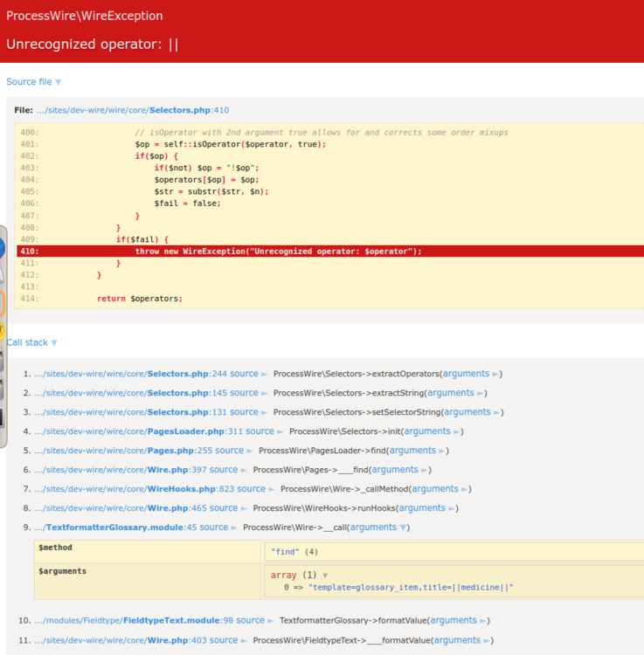Viewport: 644px width, 655px height.
Task: Collapse the Source file section
Action: pyautogui.click(x=34, y=82)
